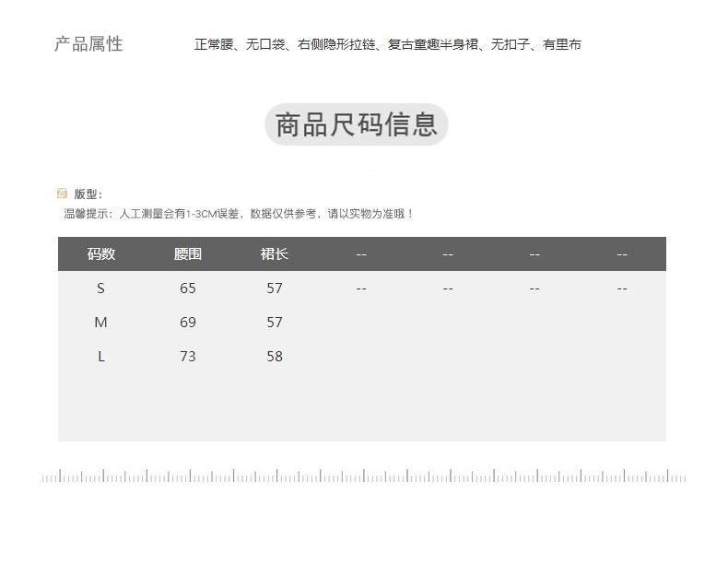This screenshot has width=728, height=565.
Task: Select the 裙长 column header
Action: point(275,254)
